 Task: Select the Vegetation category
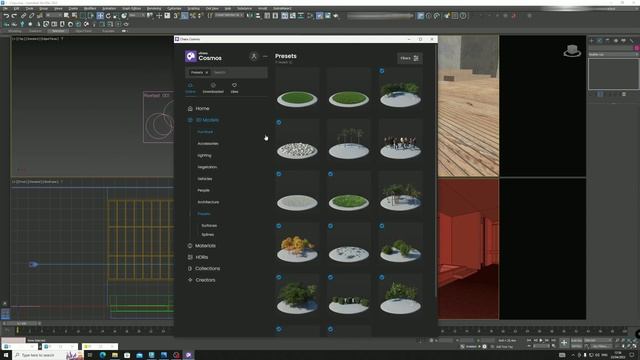coord(207,167)
